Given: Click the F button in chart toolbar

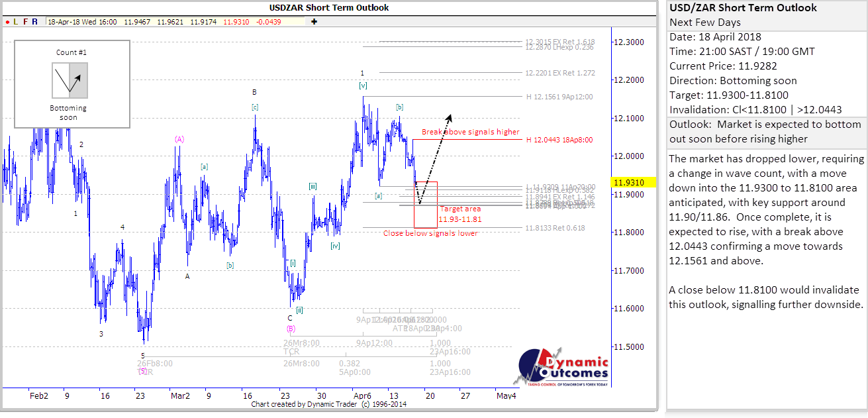Looking at the screenshot, I should click(x=26, y=22).
